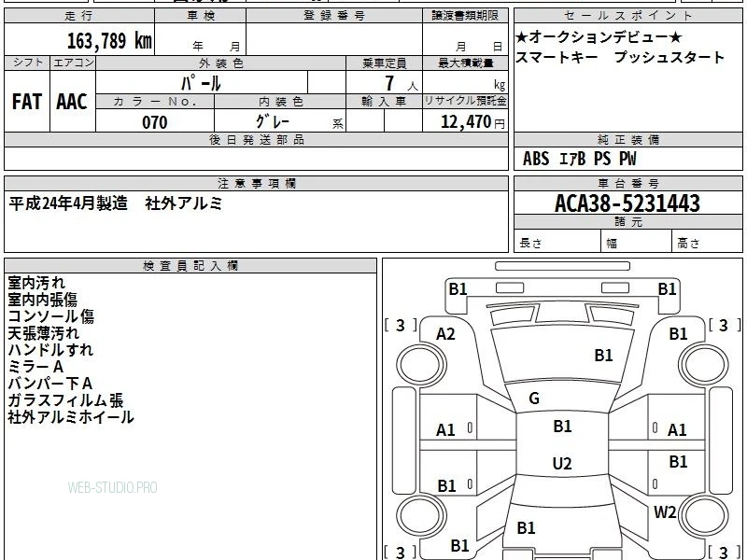Click the U2 dent mark on the roof
747x560 pixels.
tap(562, 463)
